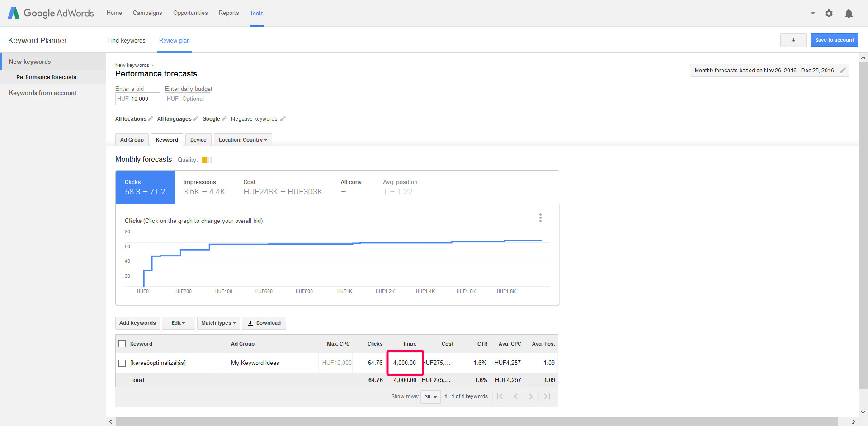Sort by CTR column header
Viewport: 868px width, 426px height.
pyautogui.click(x=482, y=344)
